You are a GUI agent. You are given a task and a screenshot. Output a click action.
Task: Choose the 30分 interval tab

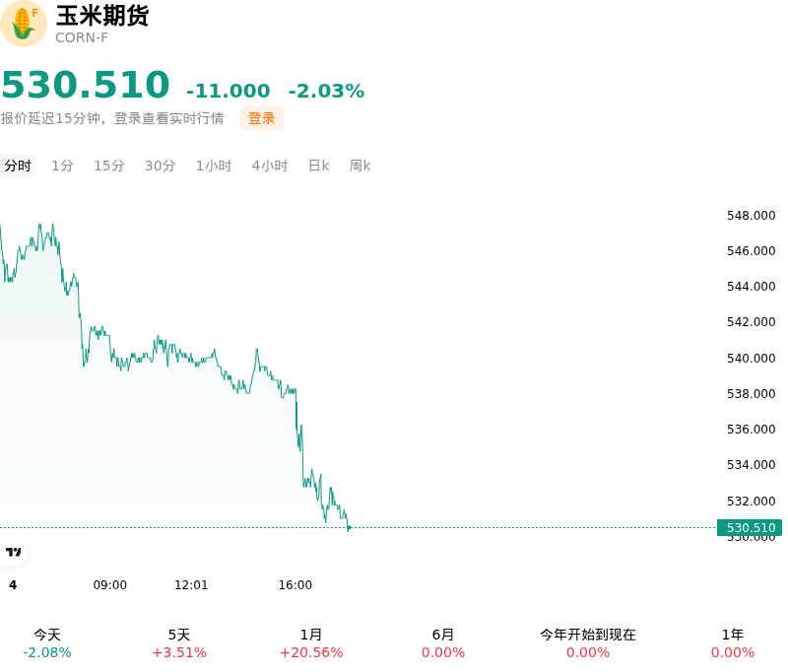tap(160, 166)
